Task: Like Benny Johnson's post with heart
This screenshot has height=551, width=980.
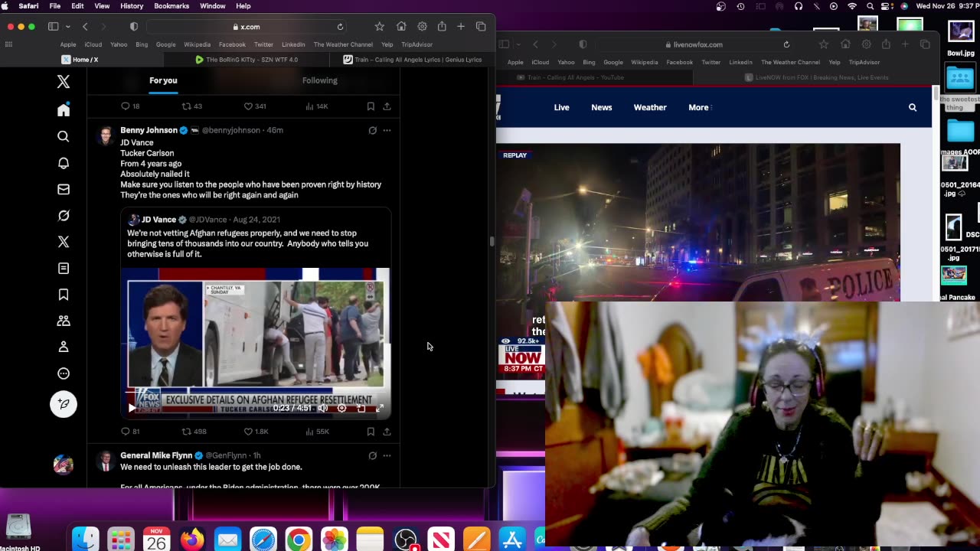Action: [248, 432]
